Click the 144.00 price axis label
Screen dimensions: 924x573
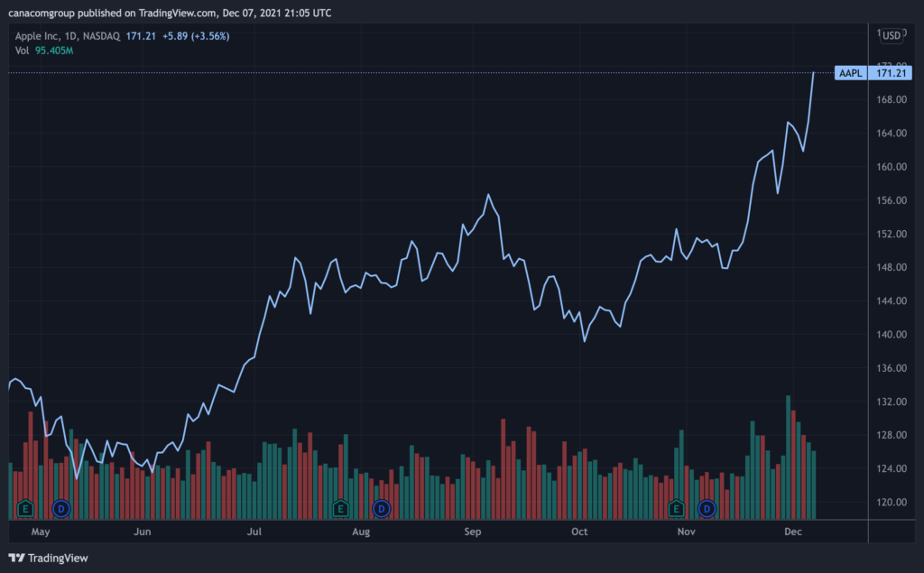click(x=892, y=300)
